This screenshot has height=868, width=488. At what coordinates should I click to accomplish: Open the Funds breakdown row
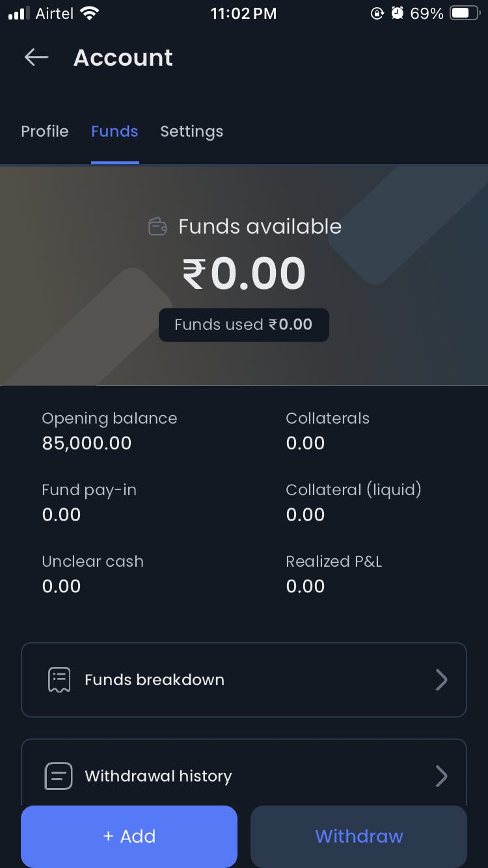pos(244,680)
